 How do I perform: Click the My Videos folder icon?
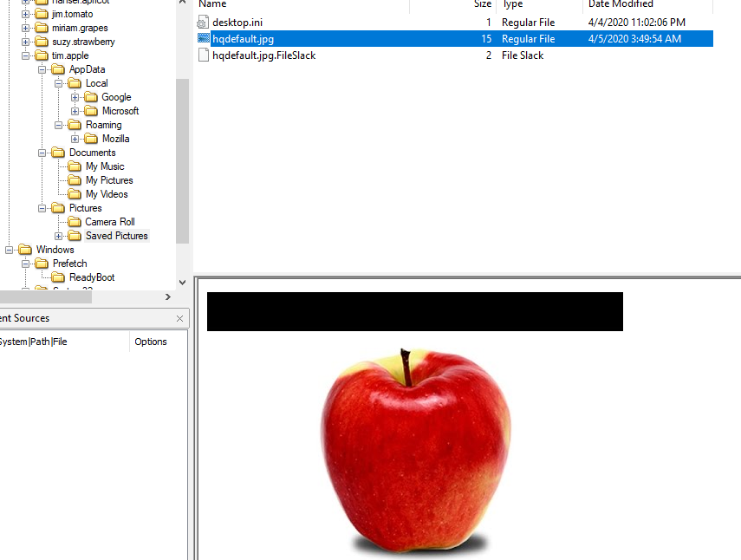tap(75, 194)
